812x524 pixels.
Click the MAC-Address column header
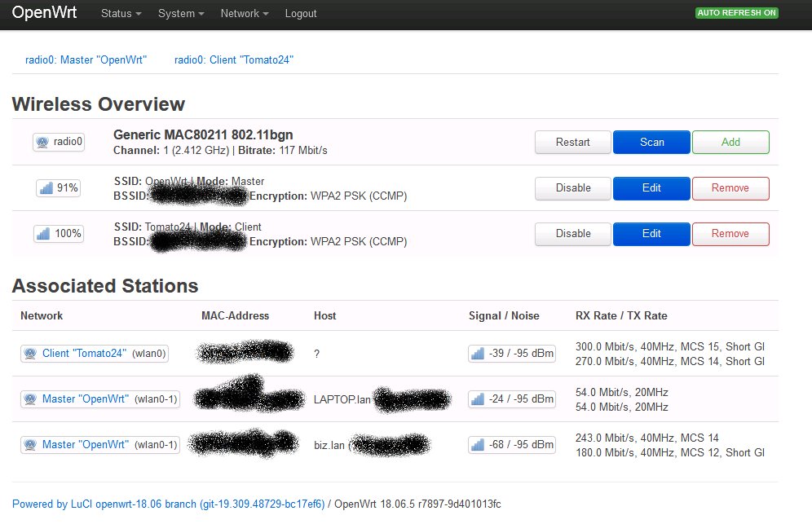click(x=235, y=315)
